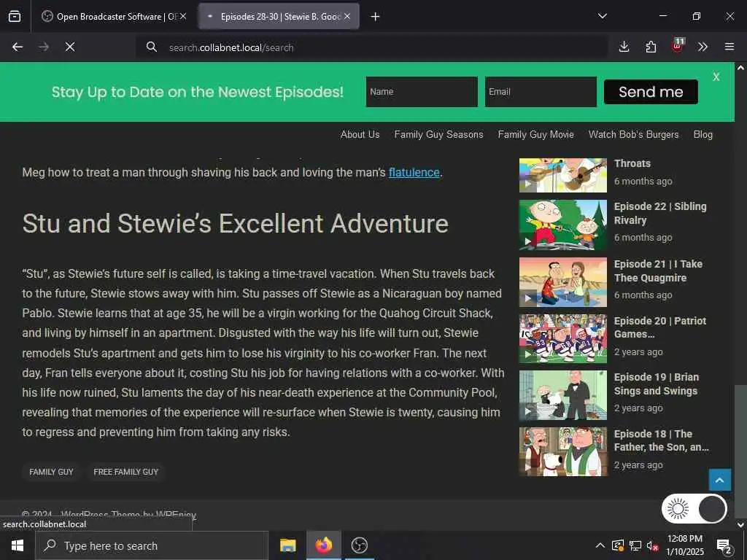Open the network tray icon
The image size is (747, 560).
click(x=635, y=545)
